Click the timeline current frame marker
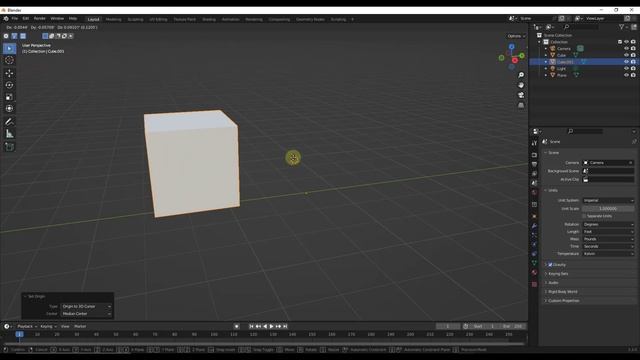The image size is (640, 360). [x=19, y=334]
